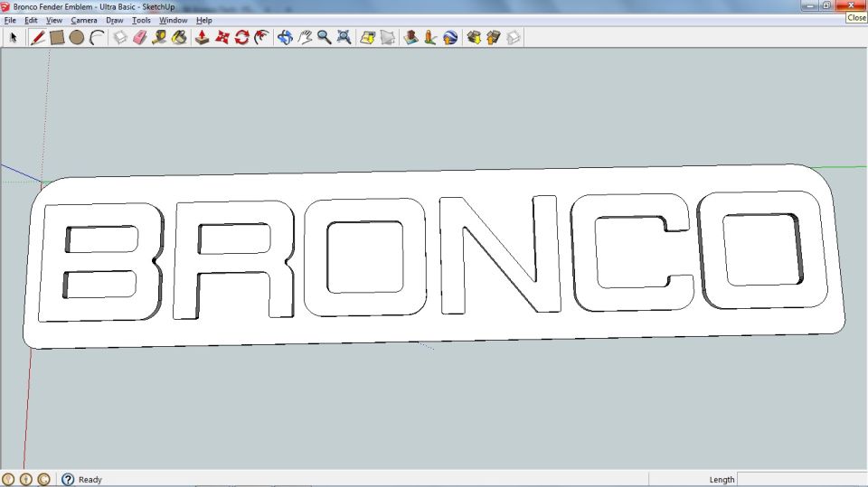Activate the Push/Pull tool
This screenshot has height=487, width=868.
[202, 38]
